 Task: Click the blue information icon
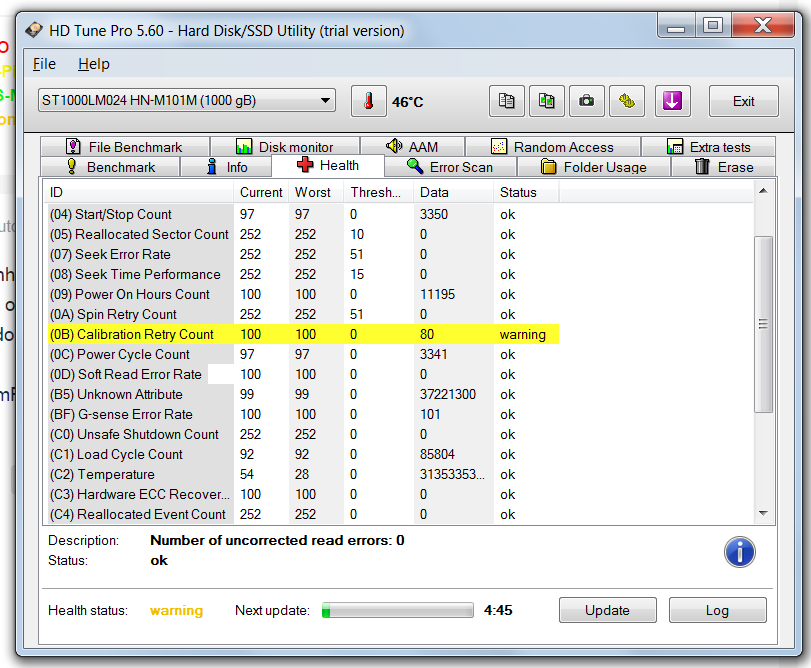(x=740, y=552)
